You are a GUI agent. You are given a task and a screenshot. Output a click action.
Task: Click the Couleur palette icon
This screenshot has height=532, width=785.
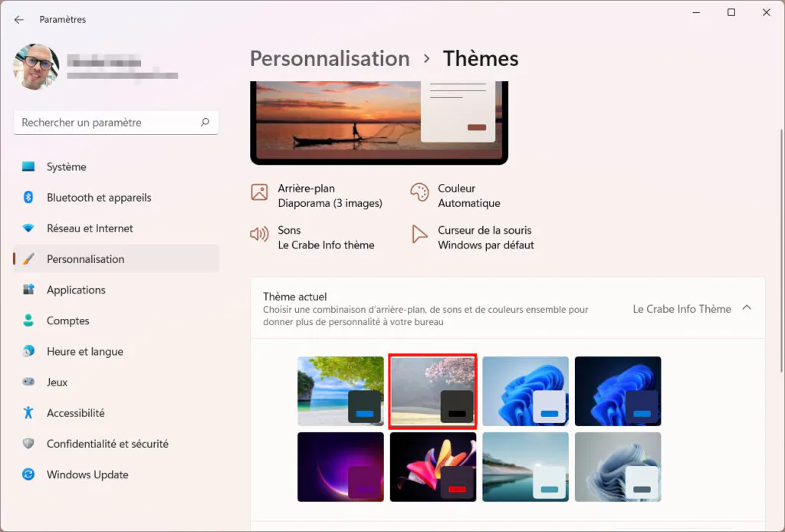click(x=419, y=192)
